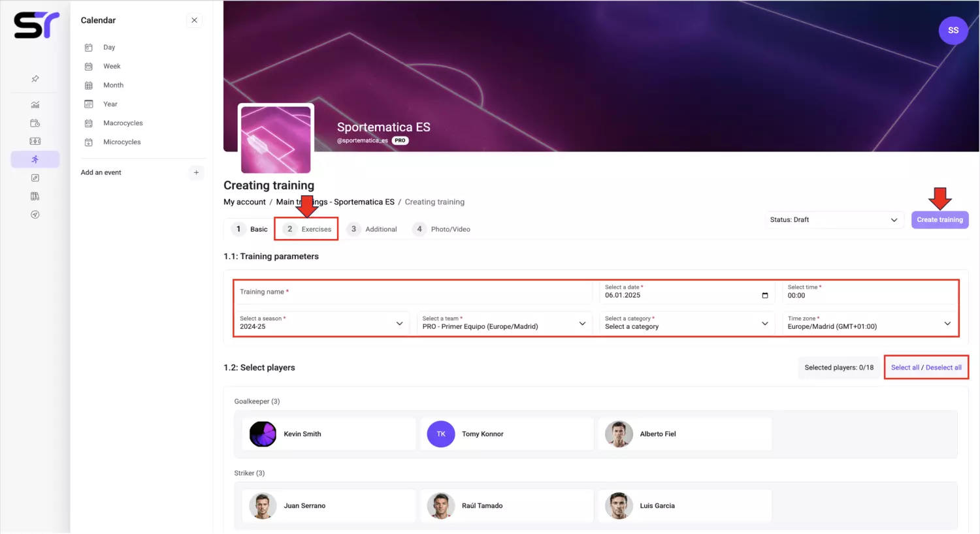Open the calendar-clock sidebar icon
The height and width of the screenshot is (534, 980).
[x=35, y=123]
